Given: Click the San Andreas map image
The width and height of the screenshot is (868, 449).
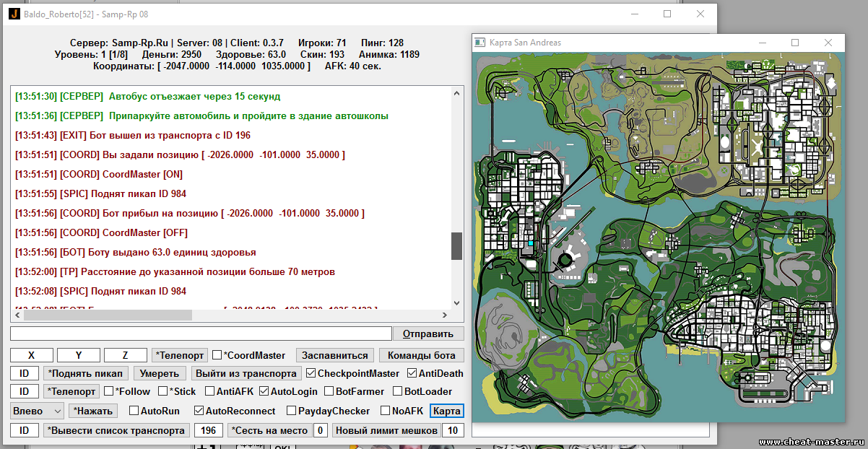Looking at the screenshot, I should 658,236.
